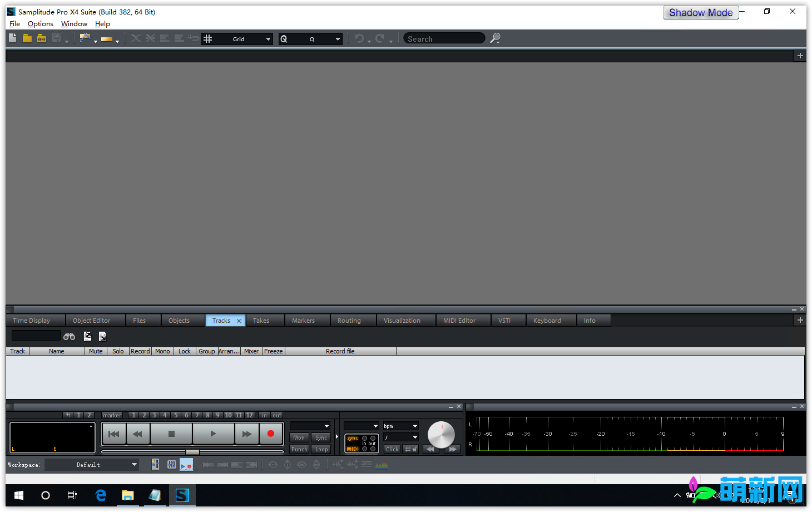Viewport: 812px width, 512px height.
Task: Open the Microsoft Edge taskbar icon
Action: click(x=101, y=495)
